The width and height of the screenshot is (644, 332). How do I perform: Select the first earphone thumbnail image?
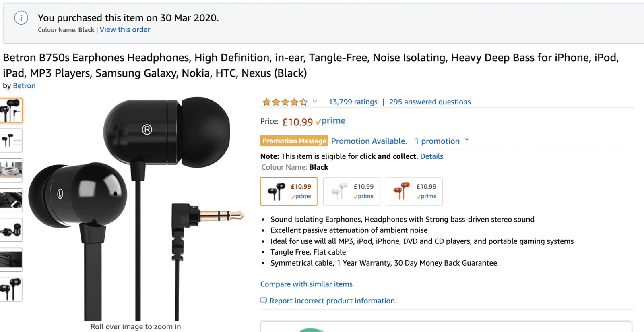click(x=11, y=110)
